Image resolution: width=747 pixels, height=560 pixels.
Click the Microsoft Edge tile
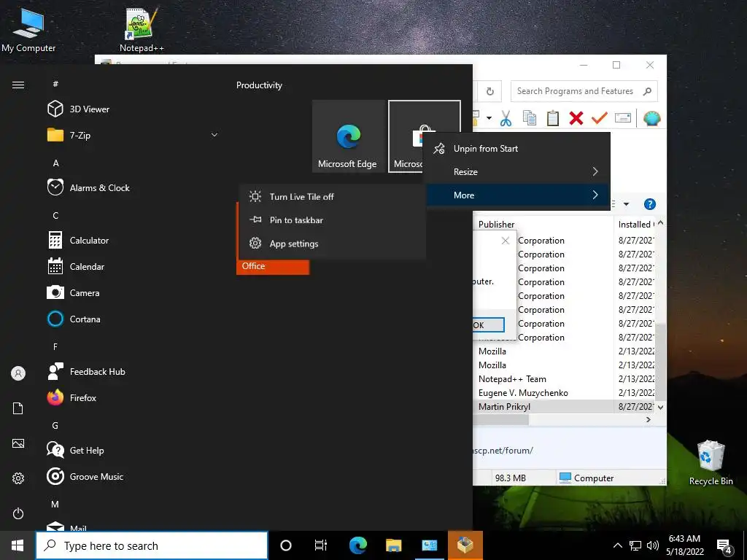point(348,136)
